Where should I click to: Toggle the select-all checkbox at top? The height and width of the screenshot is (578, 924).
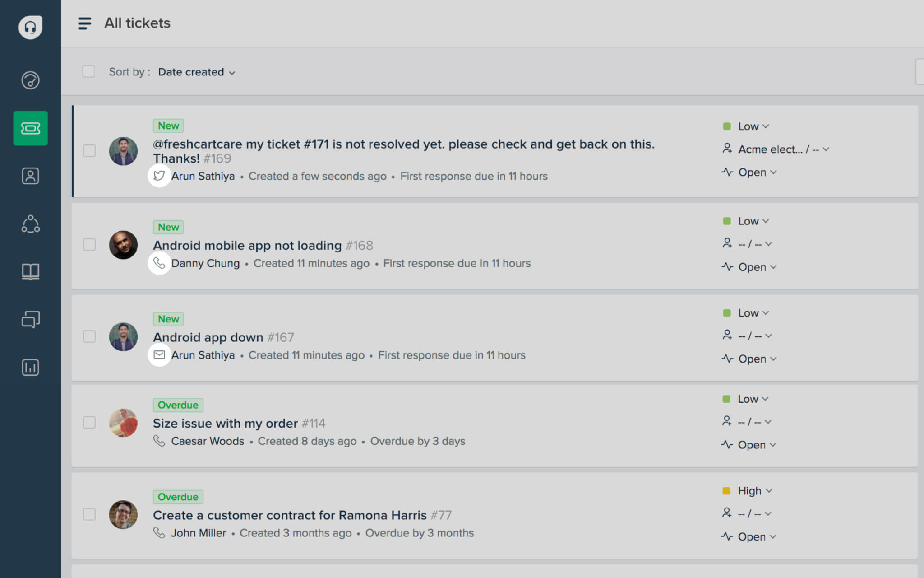coord(88,71)
